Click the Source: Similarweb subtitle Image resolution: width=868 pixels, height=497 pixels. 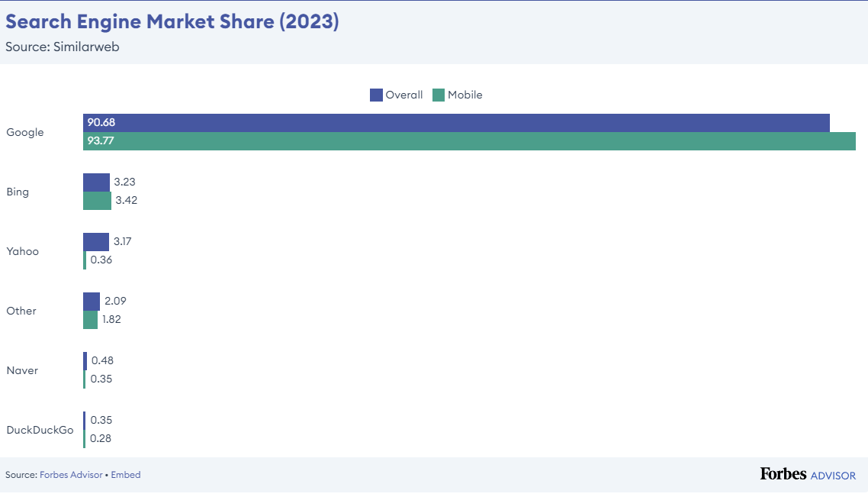tap(63, 47)
